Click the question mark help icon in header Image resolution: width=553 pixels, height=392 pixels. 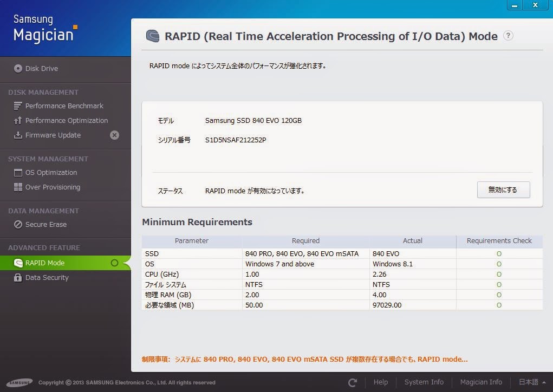tap(508, 36)
